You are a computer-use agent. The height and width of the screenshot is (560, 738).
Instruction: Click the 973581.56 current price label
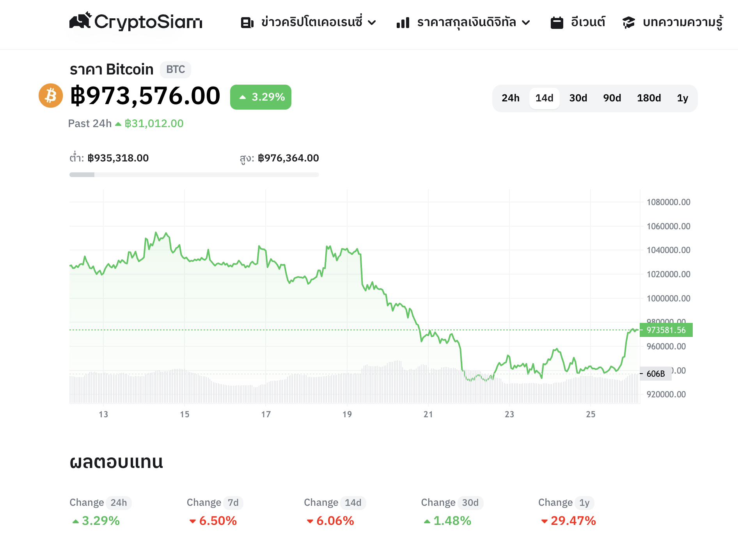[x=666, y=330]
